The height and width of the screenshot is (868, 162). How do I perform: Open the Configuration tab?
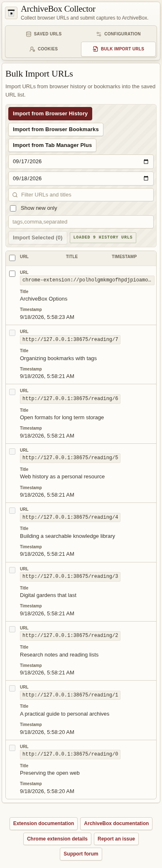click(x=118, y=34)
